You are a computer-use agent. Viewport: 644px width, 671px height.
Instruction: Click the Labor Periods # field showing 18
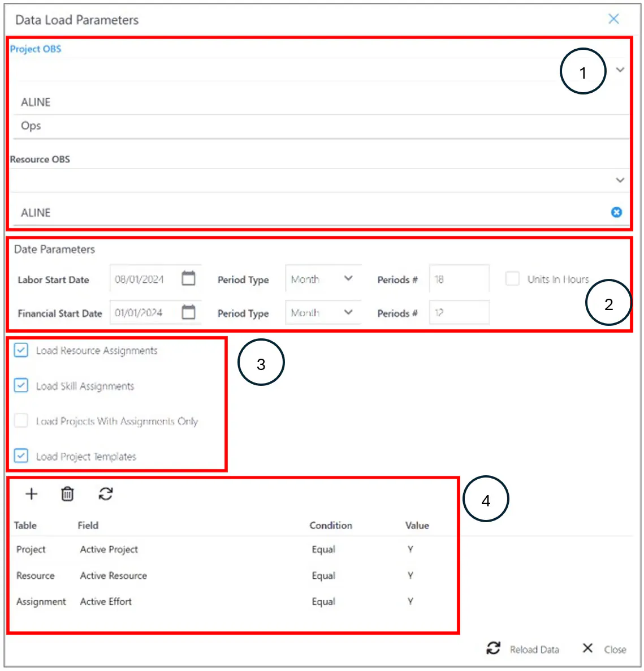click(x=459, y=279)
